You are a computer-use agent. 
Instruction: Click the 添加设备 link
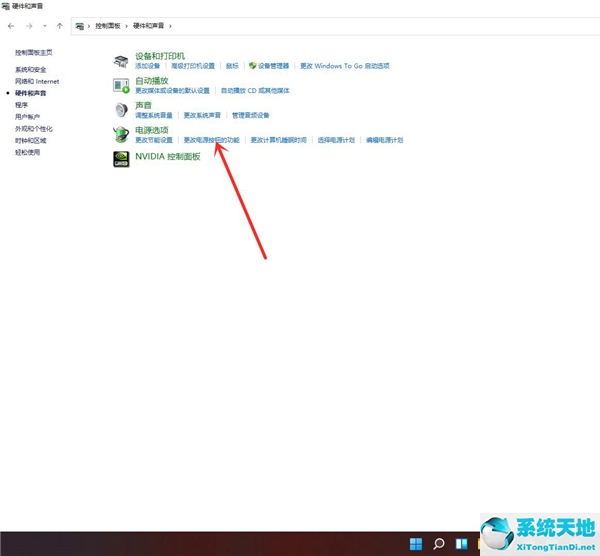(x=148, y=66)
